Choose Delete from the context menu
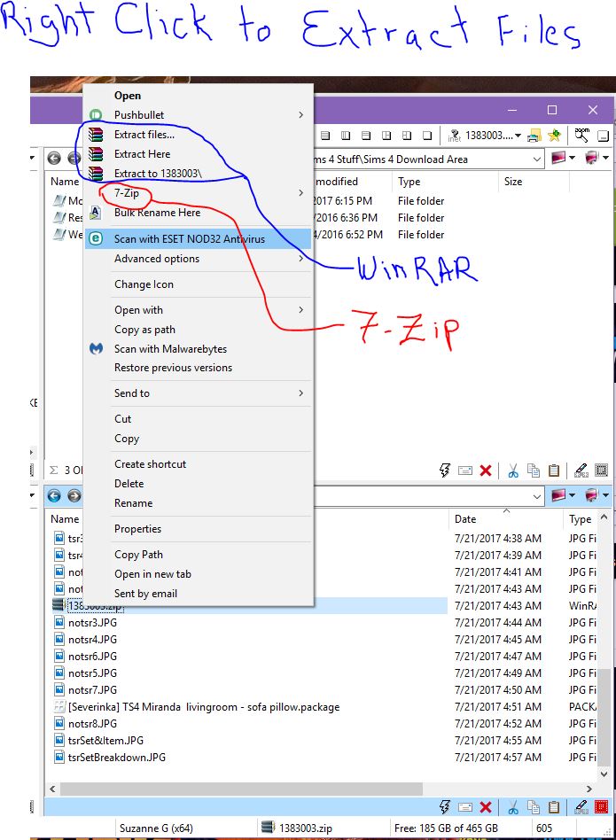The width and height of the screenshot is (616, 840). point(129,484)
